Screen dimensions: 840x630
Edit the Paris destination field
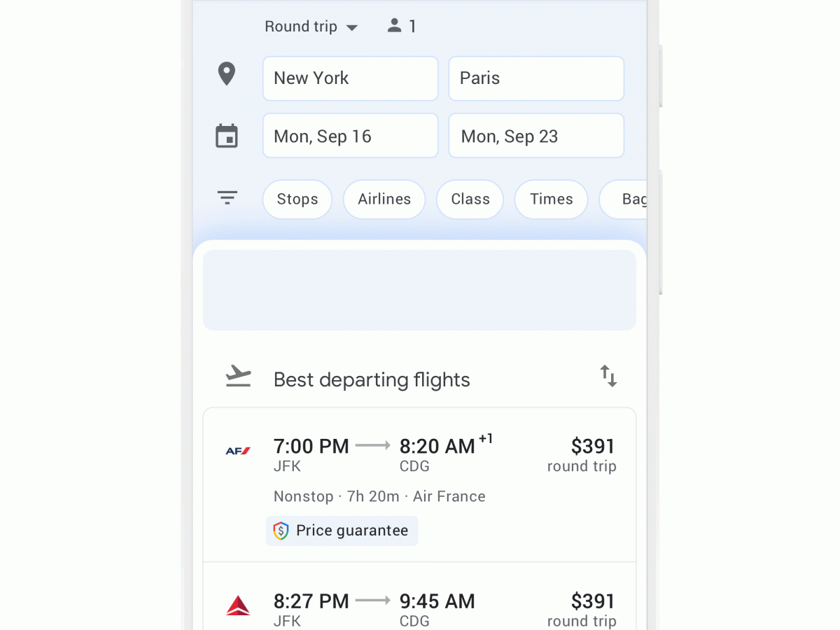pos(535,78)
